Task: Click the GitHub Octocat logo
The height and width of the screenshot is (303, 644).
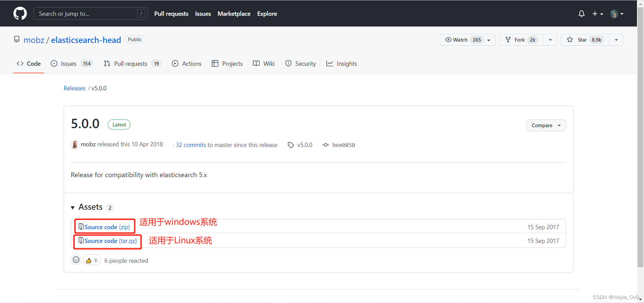Action: (20, 13)
